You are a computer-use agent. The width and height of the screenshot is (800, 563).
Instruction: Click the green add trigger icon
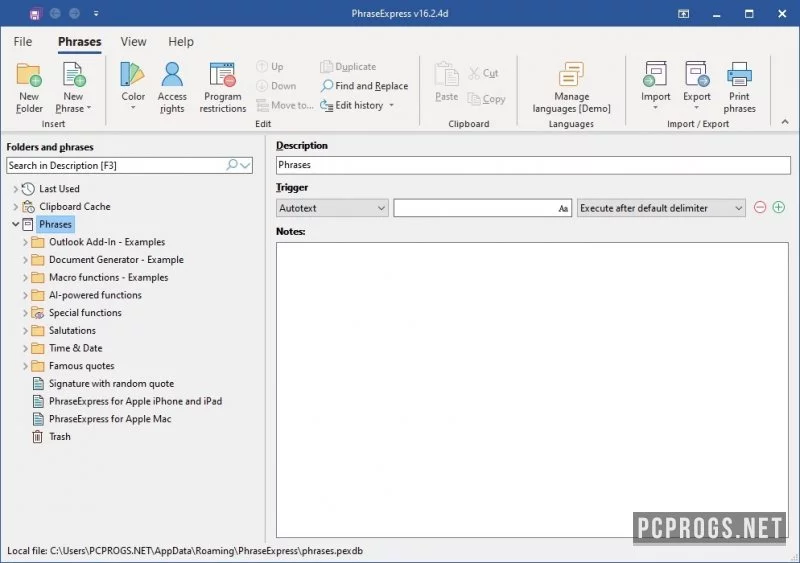coord(779,207)
